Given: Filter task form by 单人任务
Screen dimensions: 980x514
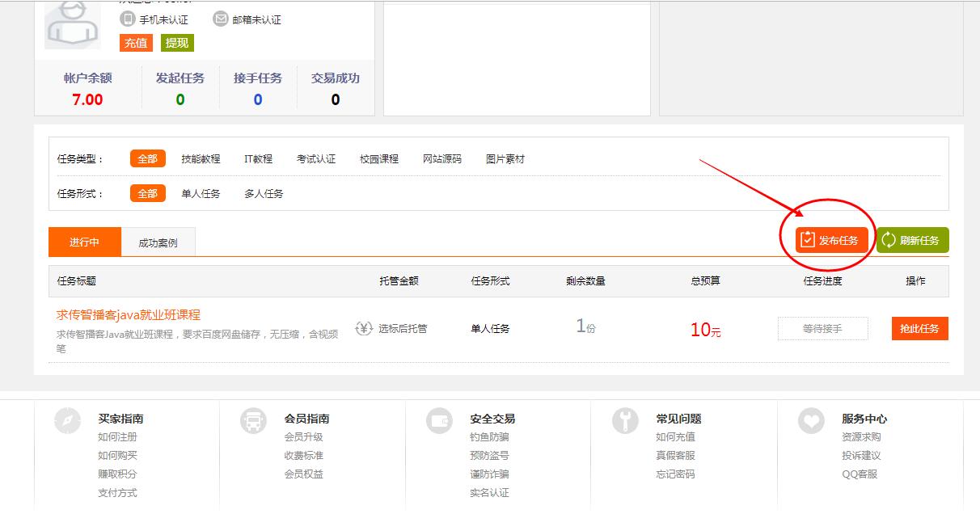Looking at the screenshot, I should [x=201, y=194].
